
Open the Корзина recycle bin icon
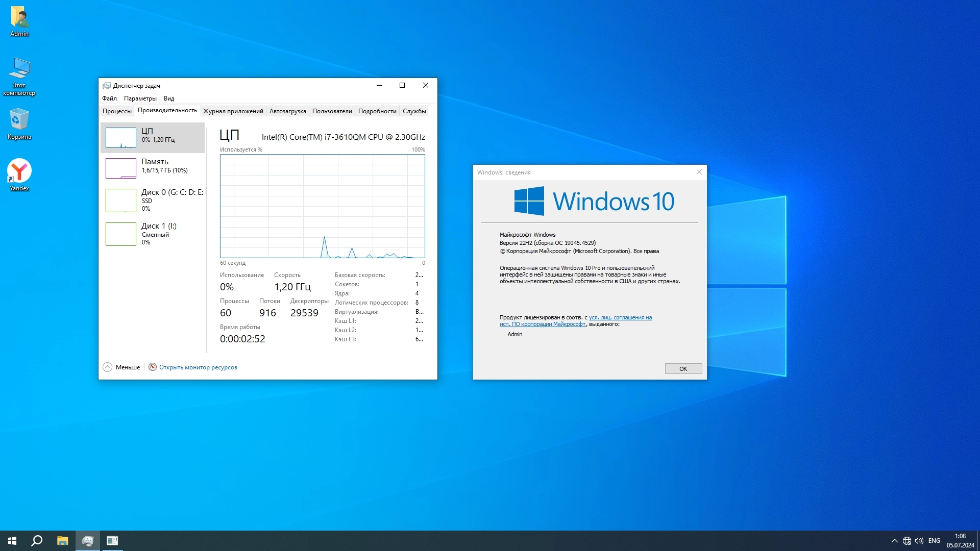click(x=19, y=120)
